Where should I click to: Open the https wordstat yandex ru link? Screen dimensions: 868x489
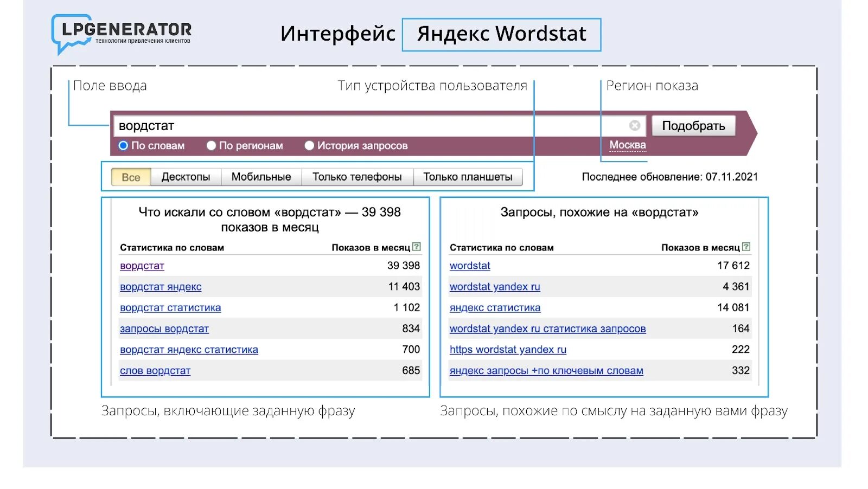(508, 350)
